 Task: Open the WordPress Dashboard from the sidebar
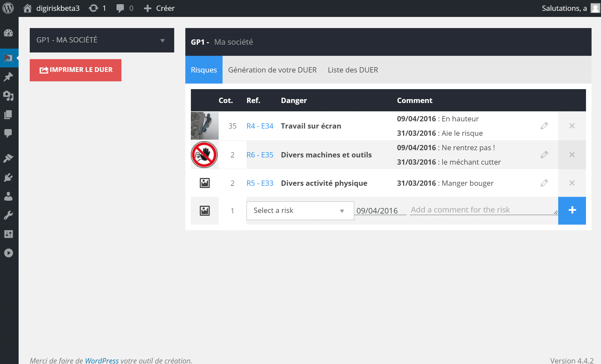(8, 33)
